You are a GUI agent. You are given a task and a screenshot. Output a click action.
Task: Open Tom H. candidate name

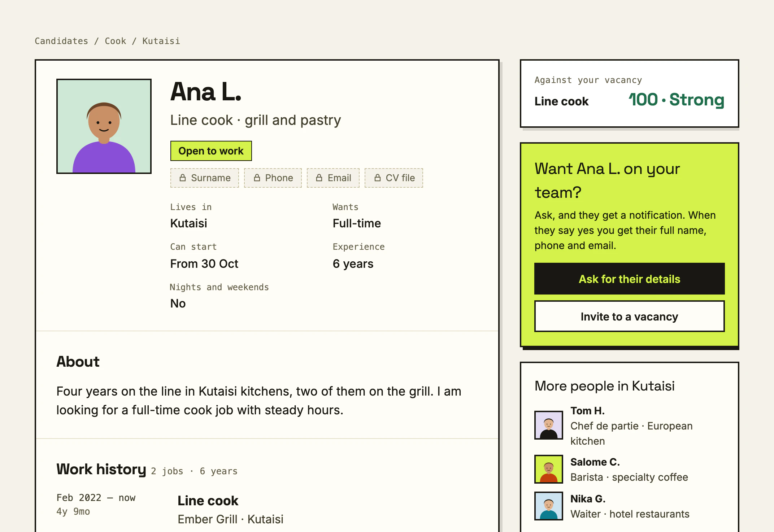587,411
